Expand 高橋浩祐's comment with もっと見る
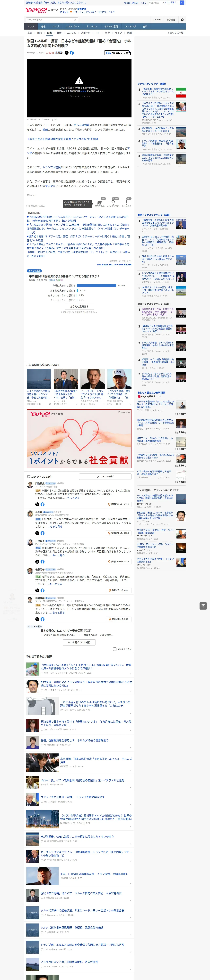Screen dimensions: 210x980 click(58, 612)
